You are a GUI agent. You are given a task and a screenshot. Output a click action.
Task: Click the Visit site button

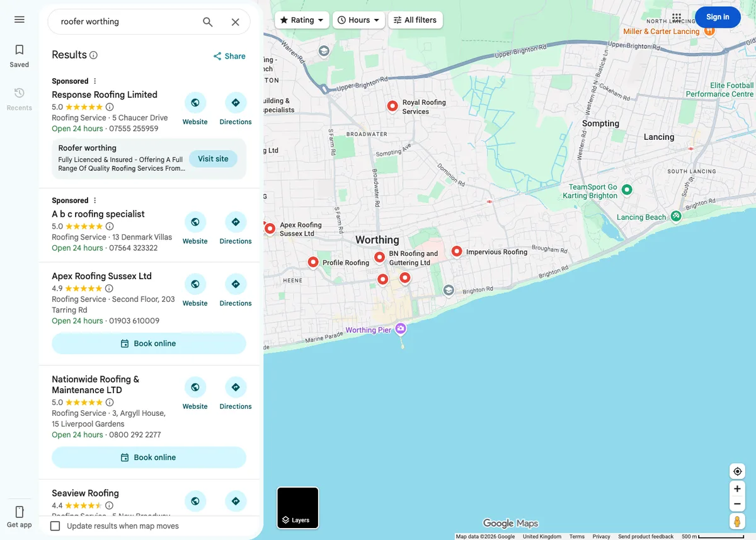[213, 159]
